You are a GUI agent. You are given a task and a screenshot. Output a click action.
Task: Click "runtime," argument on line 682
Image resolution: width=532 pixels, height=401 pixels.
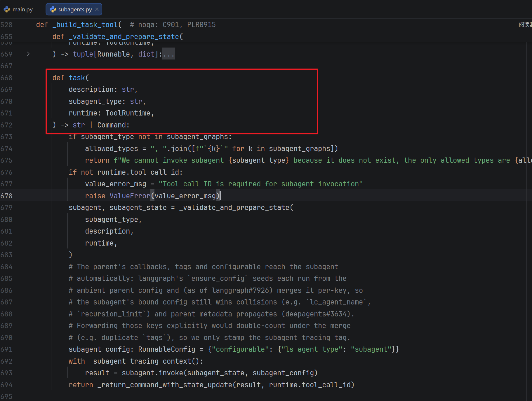click(x=101, y=243)
